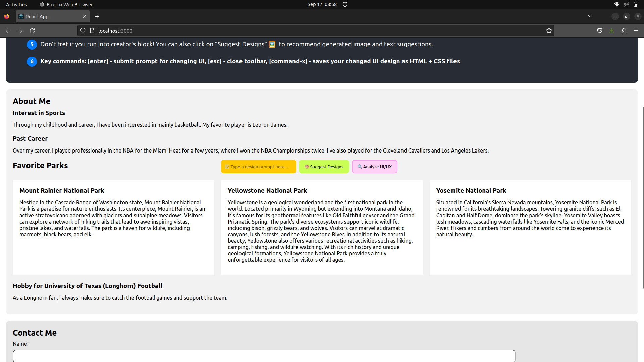Open the Extensions puzzle icon
This screenshot has height=362, width=644.
[x=624, y=31]
